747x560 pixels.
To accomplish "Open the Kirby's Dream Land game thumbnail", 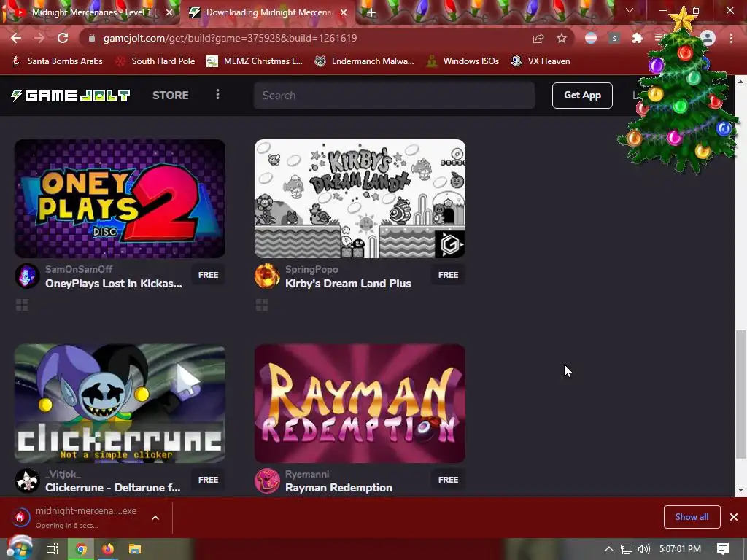I will (360, 198).
